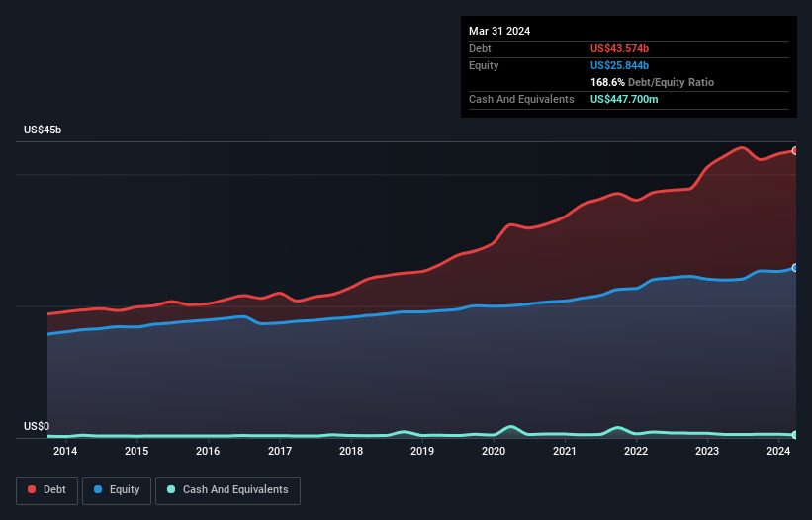Click the 2014 x-axis label
This screenshot has height=520, width=812.
pos(65,451)
